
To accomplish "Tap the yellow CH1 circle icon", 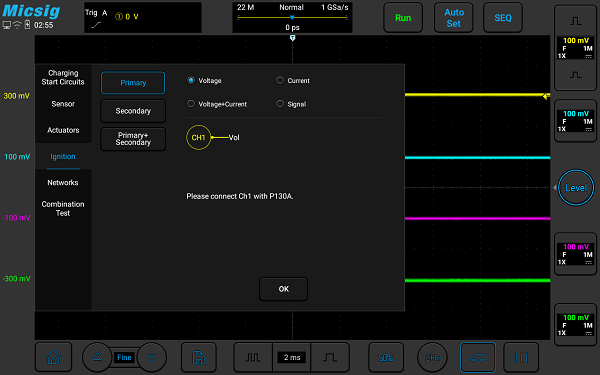I will pos(198,137).
